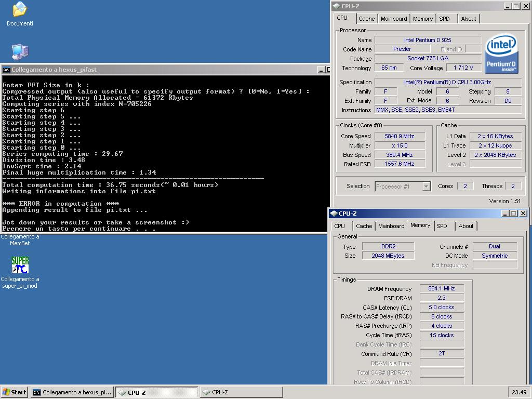Image resolution: width=532 pixels, height=399 pixels.
Task: Click the Instructions field MMX, SSE list
Action: pyautogui.click(x=448, y=110)
